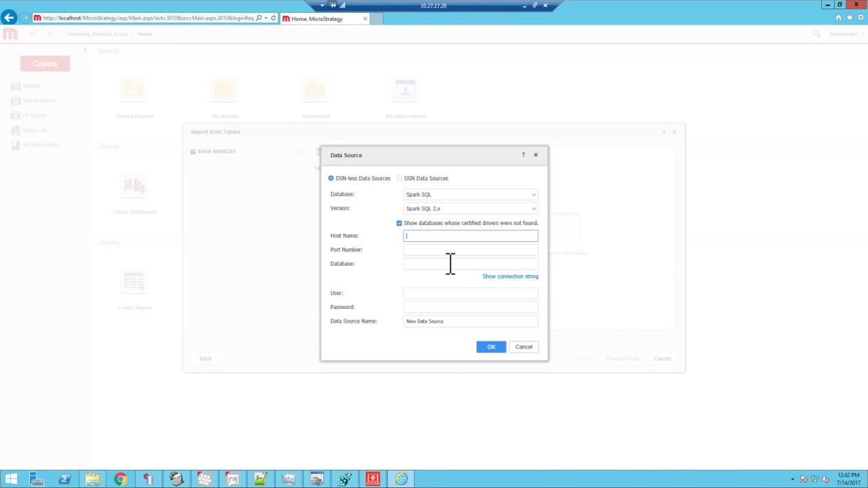This screenshot has width=868, height=488.
Task: Go forward in Internet Explorer
Action: pyautogui.click(x=24, y=18)
